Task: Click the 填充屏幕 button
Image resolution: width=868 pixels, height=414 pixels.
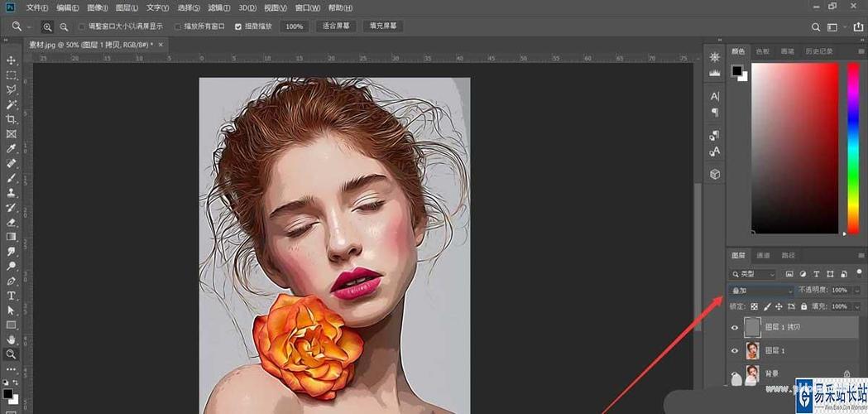Action: coord(382,26)
